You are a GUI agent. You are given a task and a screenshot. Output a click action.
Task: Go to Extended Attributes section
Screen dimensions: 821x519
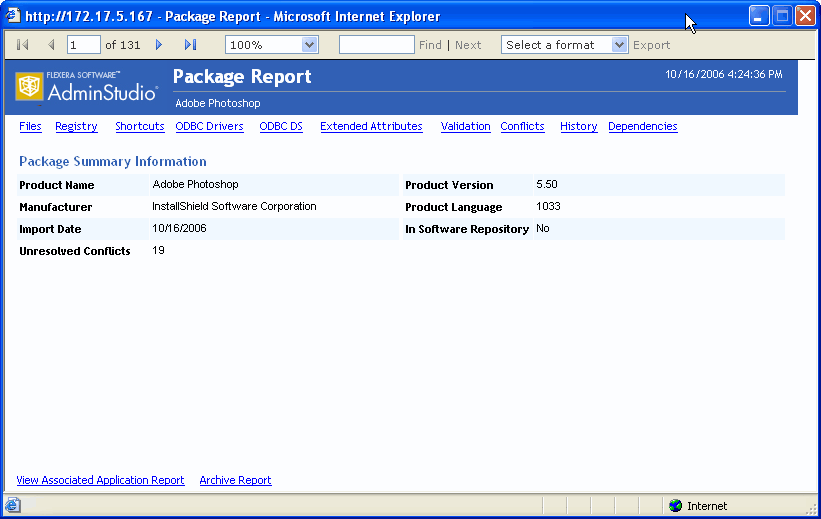tap(371, 127)
